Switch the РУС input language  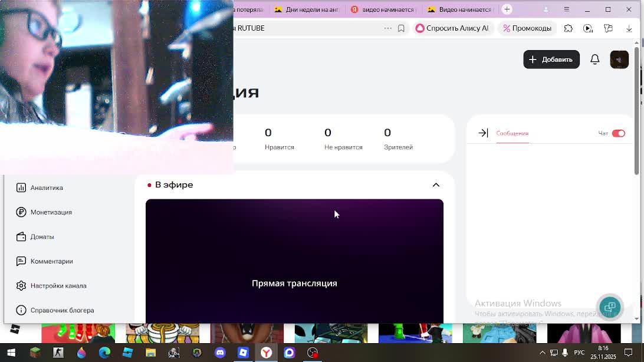coord(579,353)
